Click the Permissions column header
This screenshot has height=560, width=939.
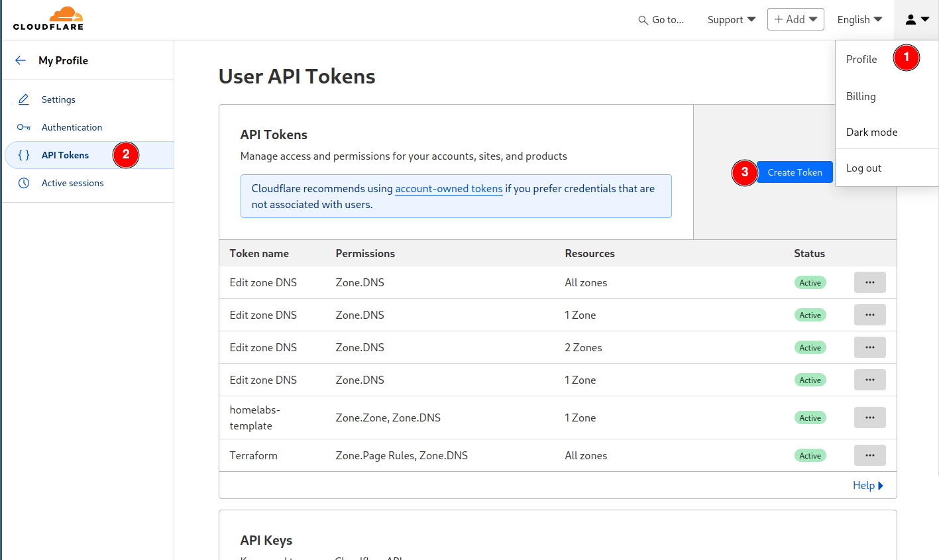click(x=365, y=253)
